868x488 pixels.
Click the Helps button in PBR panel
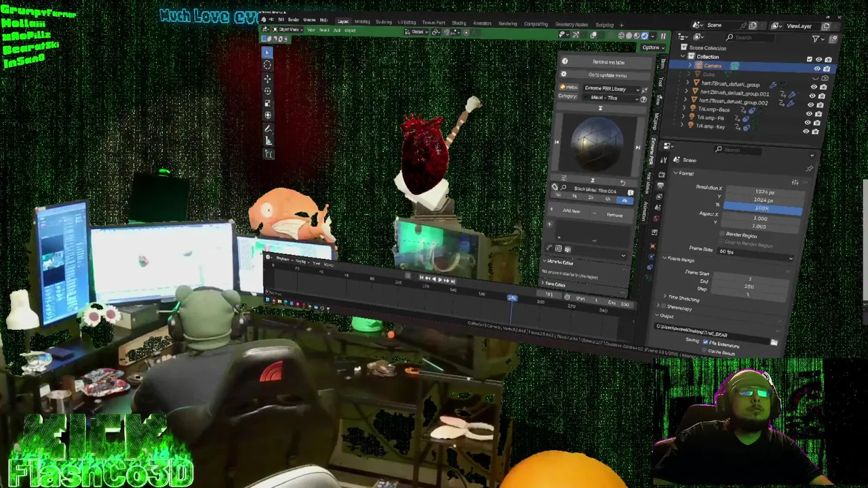[x=569, y=87]
